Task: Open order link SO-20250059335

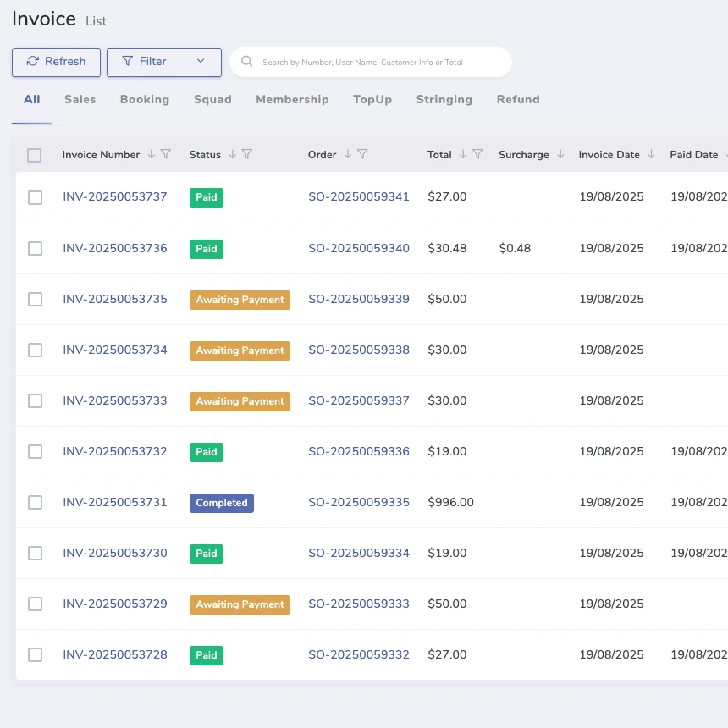Action: 359,502
